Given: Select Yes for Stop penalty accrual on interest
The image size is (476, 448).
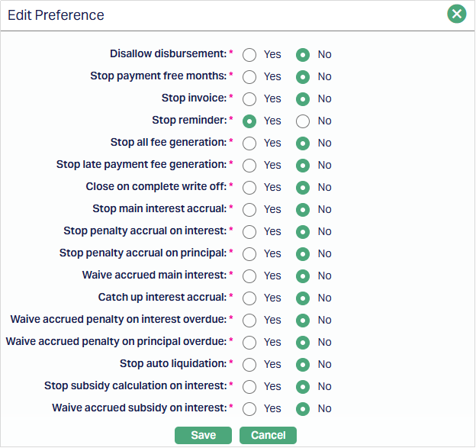Looking at the screenshot, I should click(249, 231).
